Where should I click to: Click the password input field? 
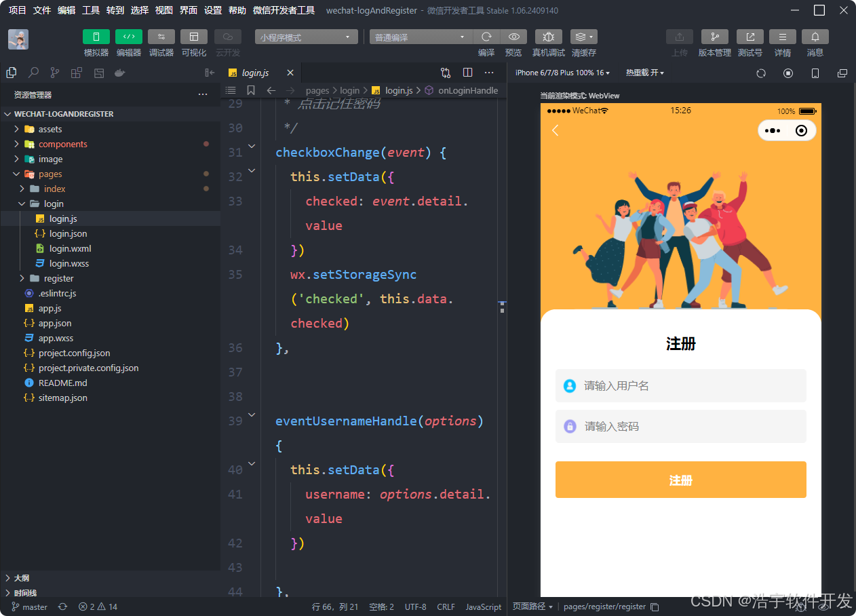[680, 426]
